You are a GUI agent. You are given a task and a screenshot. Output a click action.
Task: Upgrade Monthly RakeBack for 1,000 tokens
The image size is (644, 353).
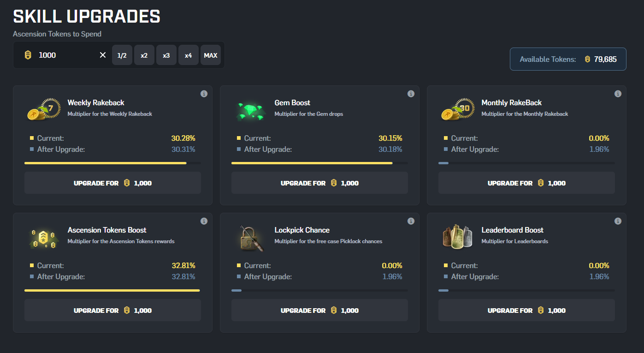pyautogui.click(x=526, y=183)
